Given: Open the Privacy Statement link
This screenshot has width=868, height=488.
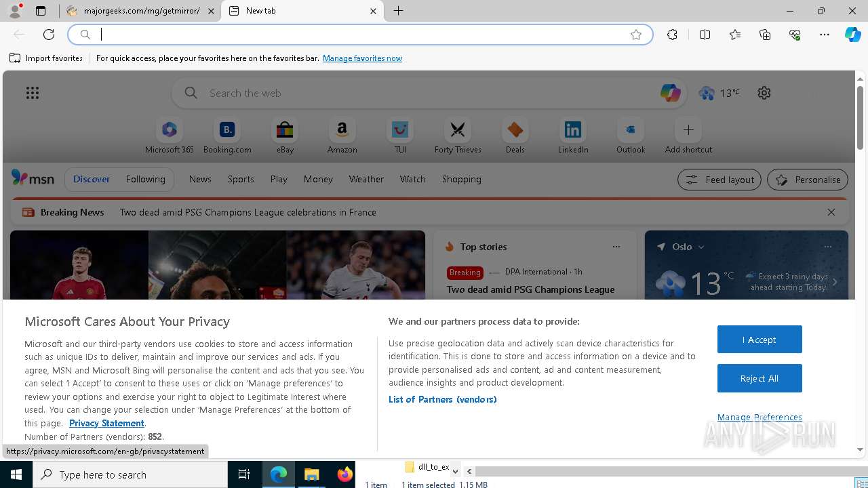Looking at the screenshot, I should (x=106, y=423).
